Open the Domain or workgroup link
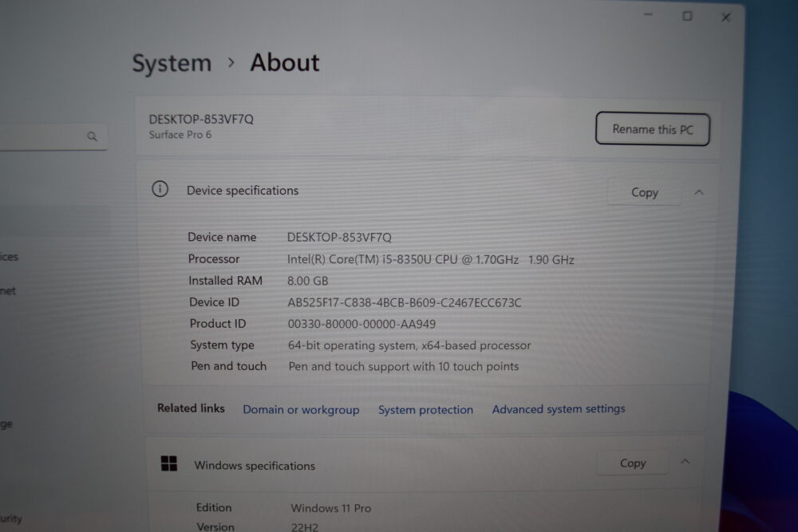Image resolution: width=798 pixels, height=532 pixels. (x=301, y=409)
